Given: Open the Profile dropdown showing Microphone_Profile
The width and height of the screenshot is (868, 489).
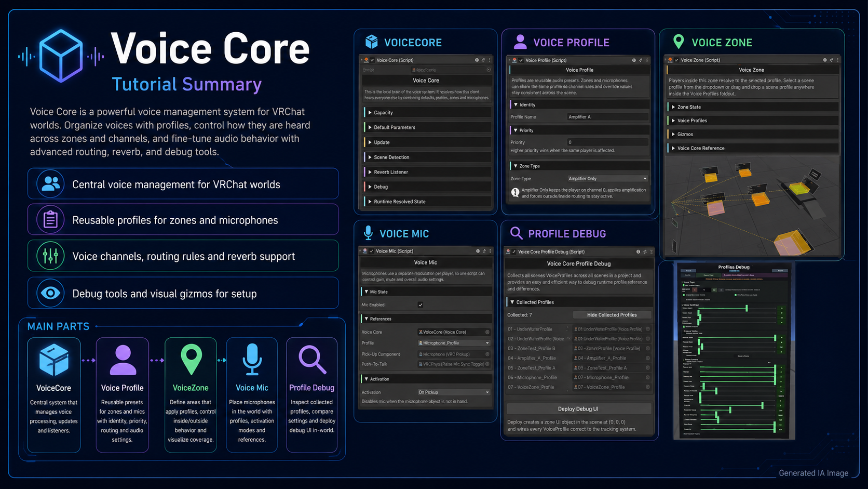Looking at the screenshot, I should pos(454,343).
